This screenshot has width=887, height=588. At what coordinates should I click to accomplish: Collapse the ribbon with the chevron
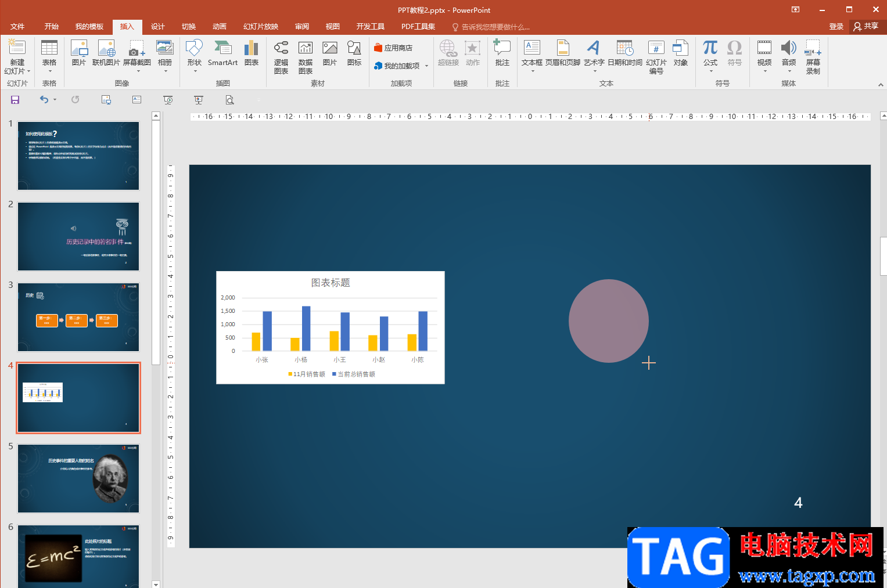pyautogui.click(x=881, y=85)
